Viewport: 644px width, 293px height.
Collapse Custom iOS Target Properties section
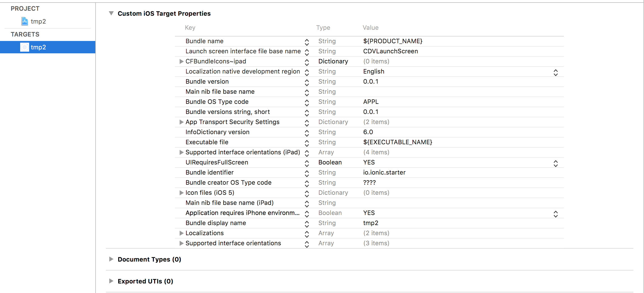tap(111, 13)
